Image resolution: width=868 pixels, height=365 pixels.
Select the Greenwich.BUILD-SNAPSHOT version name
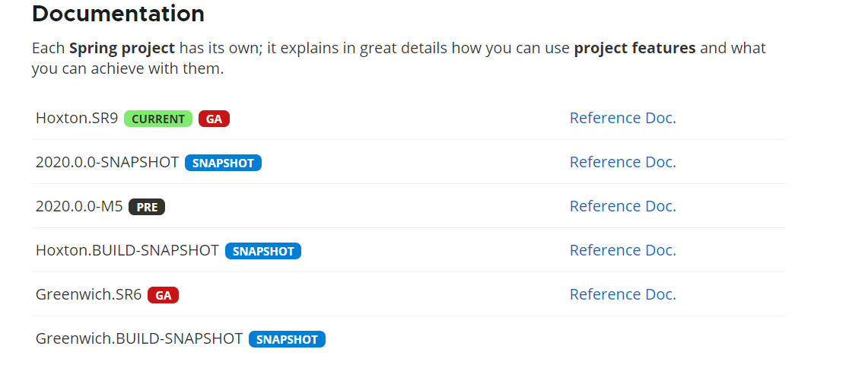[x=139, y=339]
